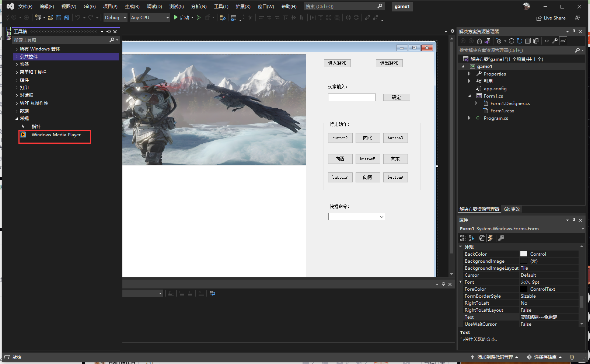Image resolution: width=590 pixels, height=364 pixels.
Task: Open the Debug configuration dropdown
Action: tap(115, 18)
